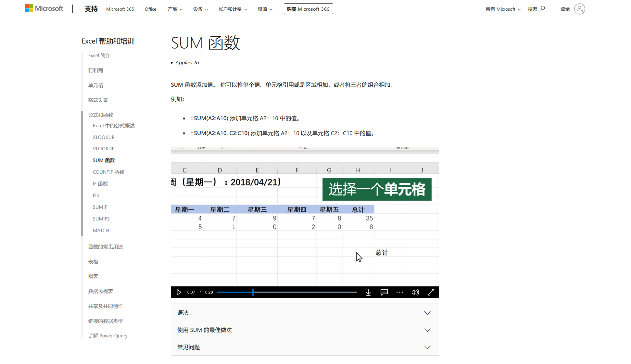
Task: Open the 所有 Microsoft dropdown
Action: tap(503, 9)
